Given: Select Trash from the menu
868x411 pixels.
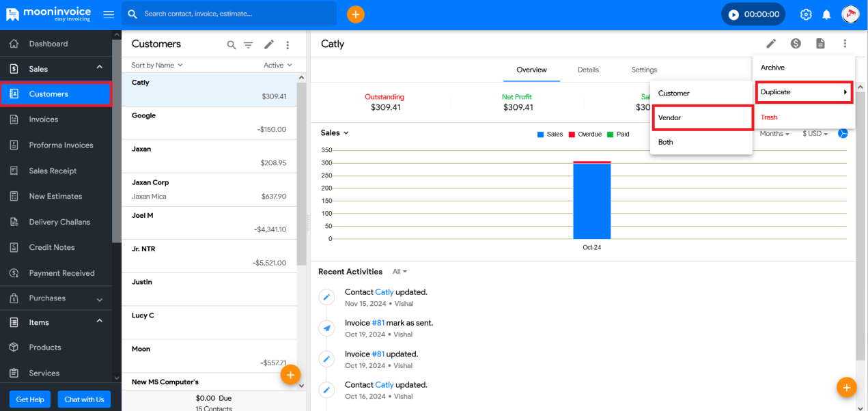Looking at the screenshot, I should [x=804, y=117].
